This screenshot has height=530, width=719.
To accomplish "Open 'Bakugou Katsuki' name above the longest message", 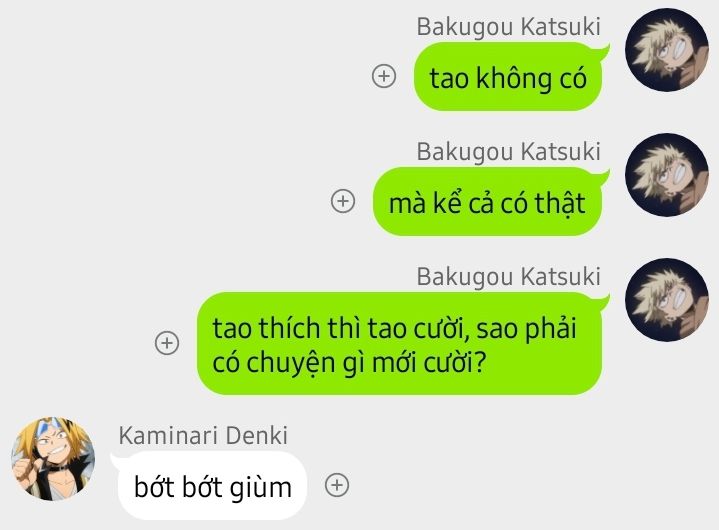I will click(x=509, y=277).
